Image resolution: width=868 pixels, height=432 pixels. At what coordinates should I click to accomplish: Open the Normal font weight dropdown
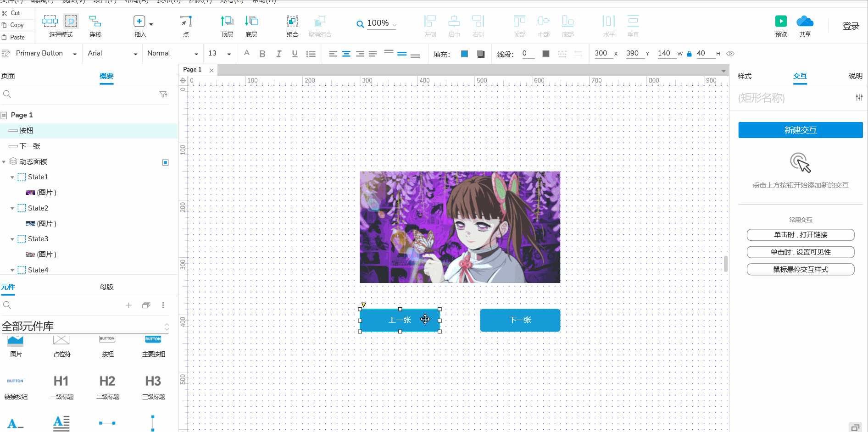(196, 54)
